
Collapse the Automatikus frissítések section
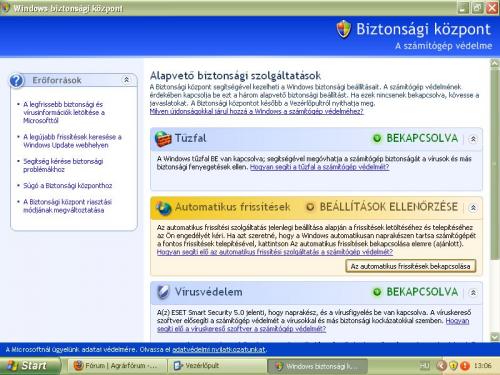click(x=473, y=208)
